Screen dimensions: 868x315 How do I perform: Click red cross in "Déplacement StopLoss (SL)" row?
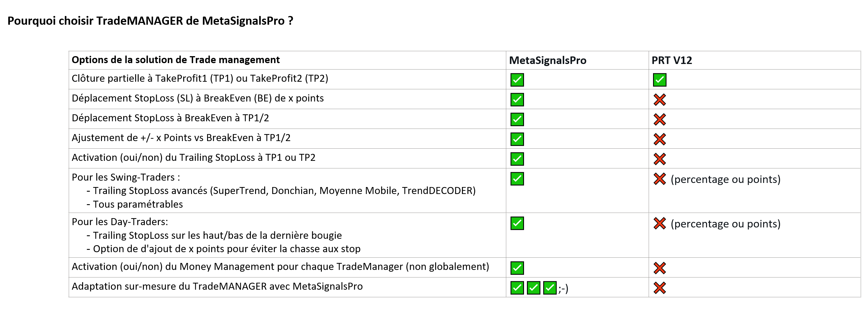659,99
